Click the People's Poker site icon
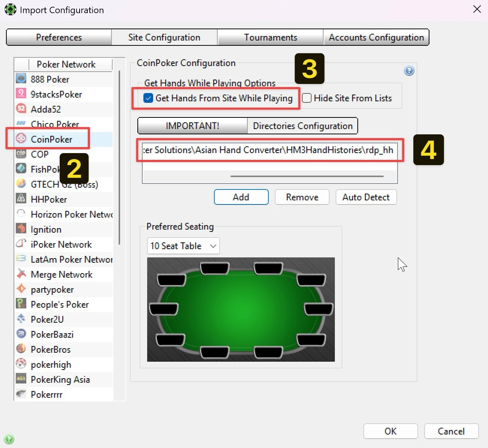This screenshot has width=488, height=448. click(x=21, y=304)
